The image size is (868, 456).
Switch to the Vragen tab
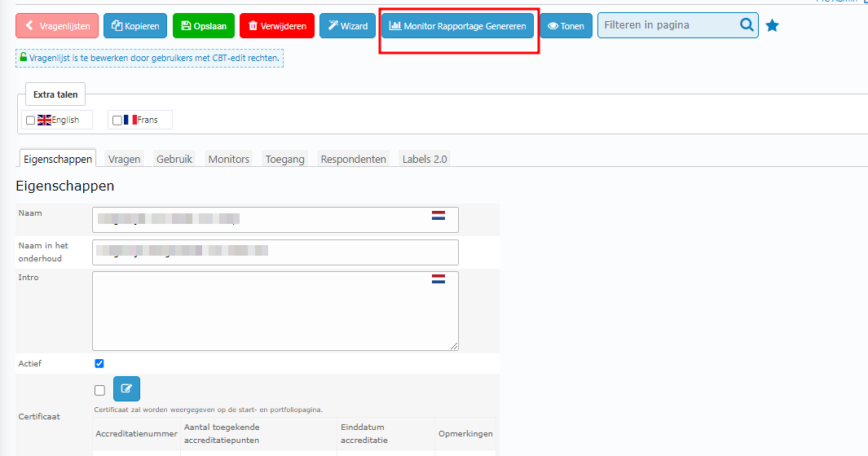pos(124,160)
